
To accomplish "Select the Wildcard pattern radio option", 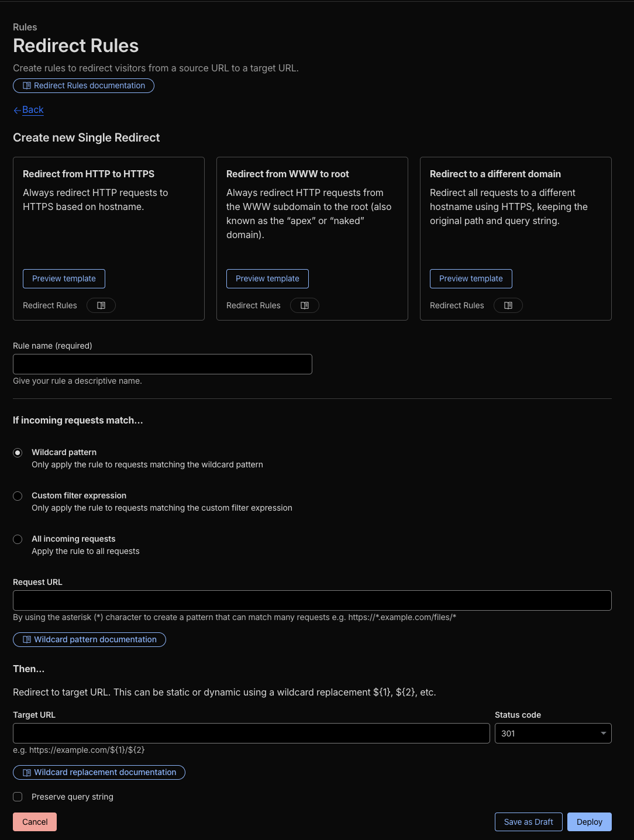I will 18,453.
